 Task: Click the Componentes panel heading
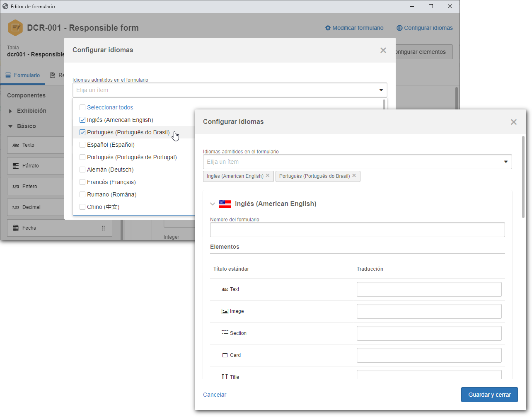point(26,95)
